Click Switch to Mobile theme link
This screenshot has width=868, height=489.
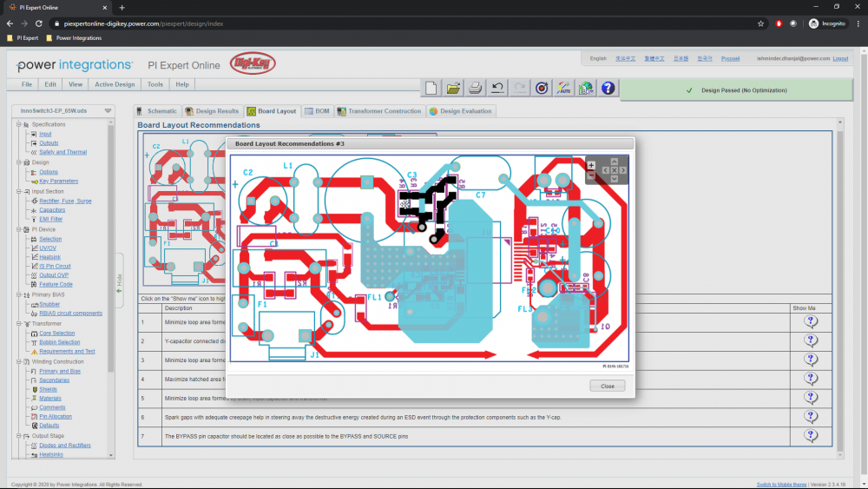(782, 485)
